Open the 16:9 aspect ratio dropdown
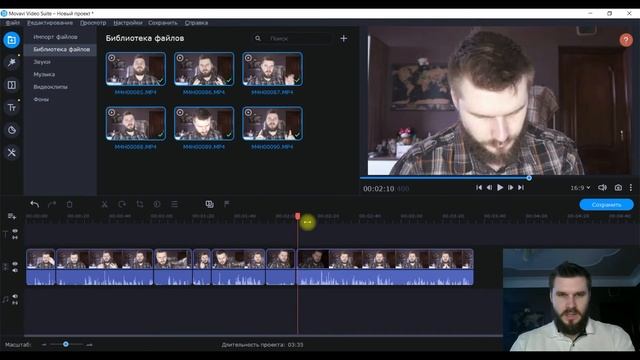Image resolution: width=640 pixels, height=360 pixels. 580,188
